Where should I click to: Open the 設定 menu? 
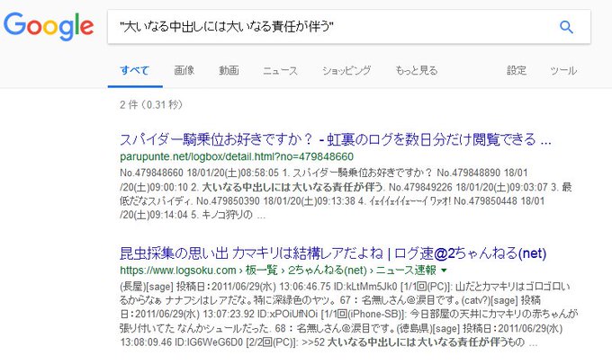[x=517, y=70]
